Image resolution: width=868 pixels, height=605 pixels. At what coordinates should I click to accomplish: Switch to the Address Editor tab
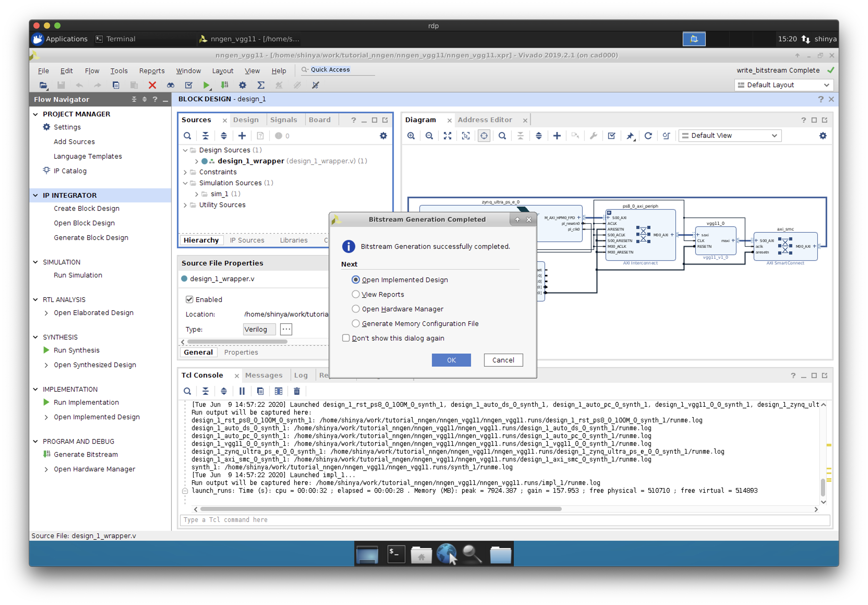[x=485, y=120]
